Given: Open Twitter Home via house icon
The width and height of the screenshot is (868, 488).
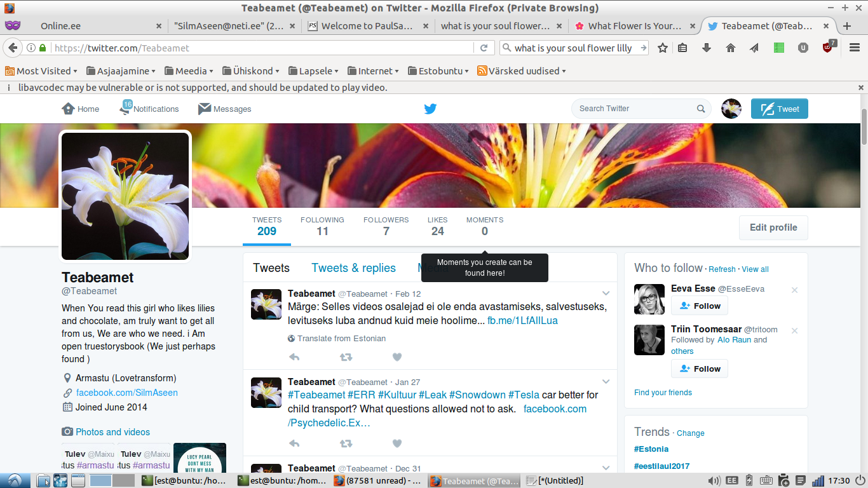Looking at the screenshot, I should pos(69,109).
